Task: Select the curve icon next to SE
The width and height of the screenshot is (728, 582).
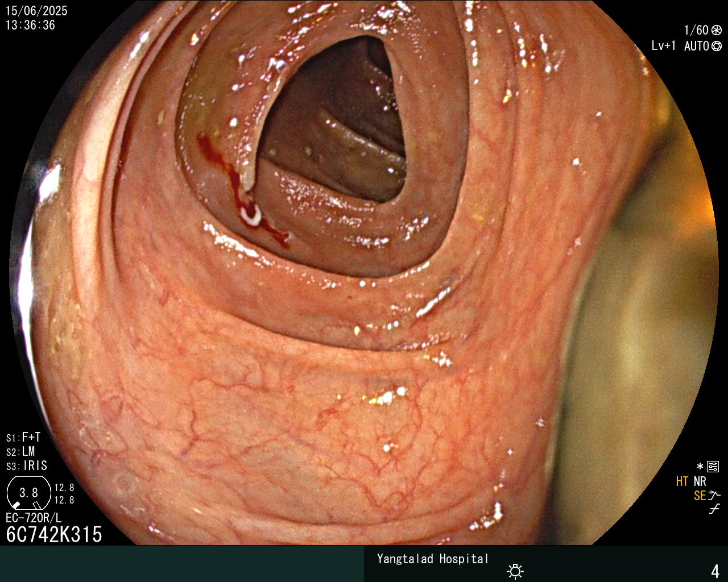Action: coord(714,496)
